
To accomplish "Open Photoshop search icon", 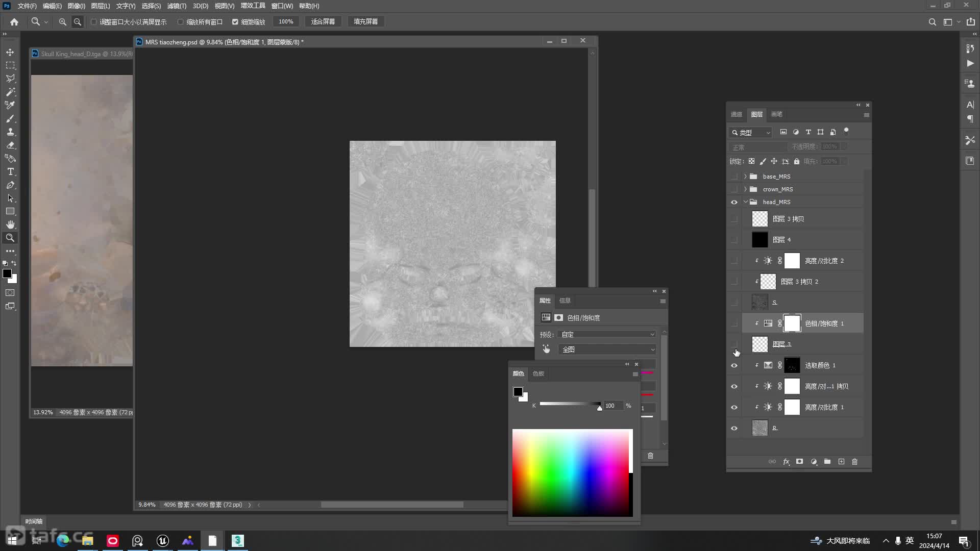I will (932, 22).
